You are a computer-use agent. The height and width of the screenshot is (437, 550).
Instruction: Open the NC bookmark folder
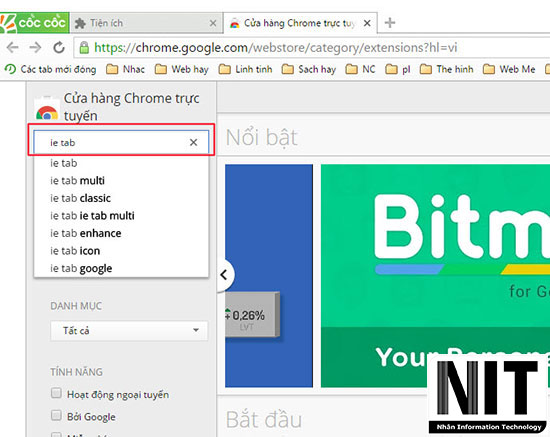click(x=360, y=69)
